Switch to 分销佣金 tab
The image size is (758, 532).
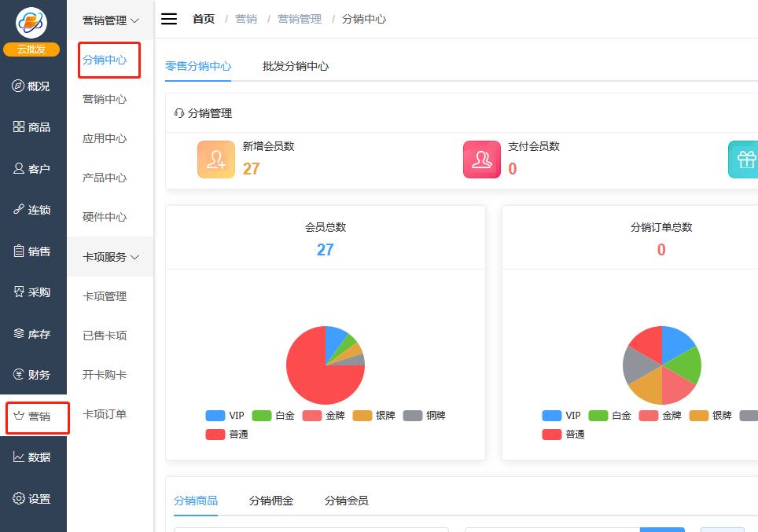coord(271,501)
